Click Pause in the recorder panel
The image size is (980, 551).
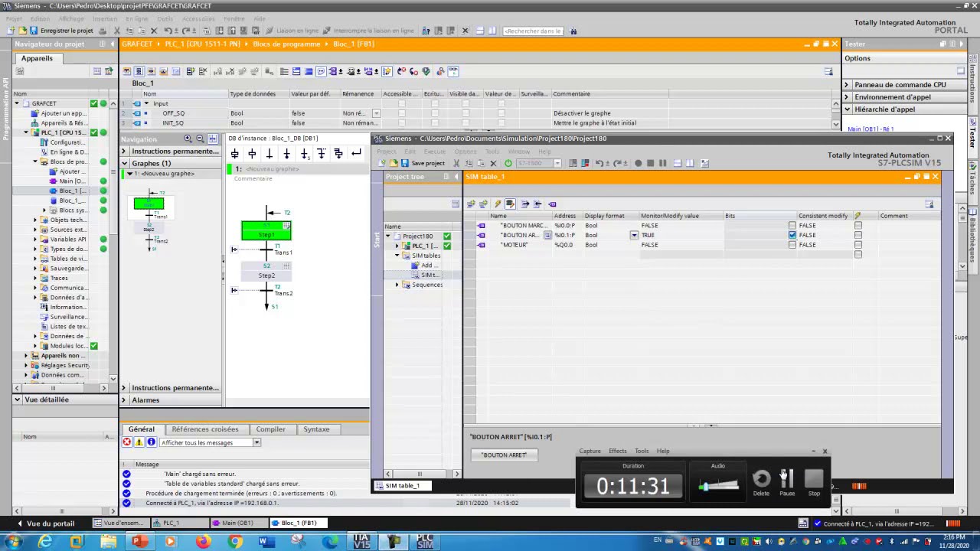pos(787,483)
